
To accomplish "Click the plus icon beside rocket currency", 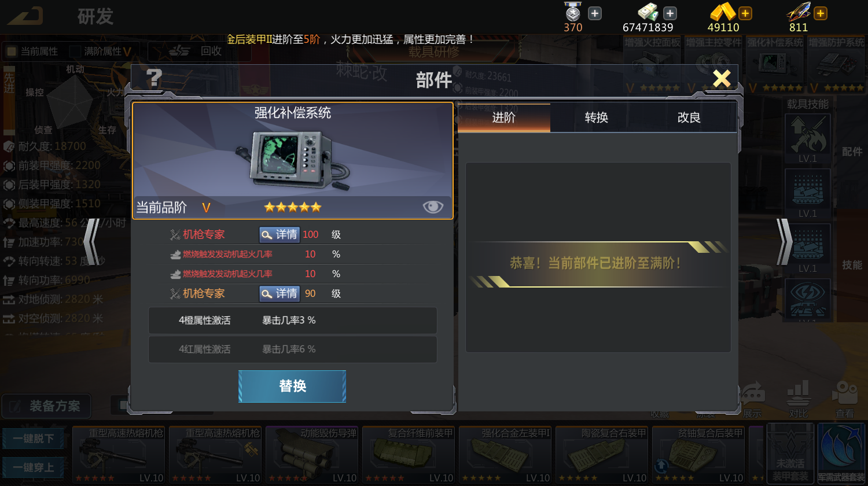I will [821, 13].
